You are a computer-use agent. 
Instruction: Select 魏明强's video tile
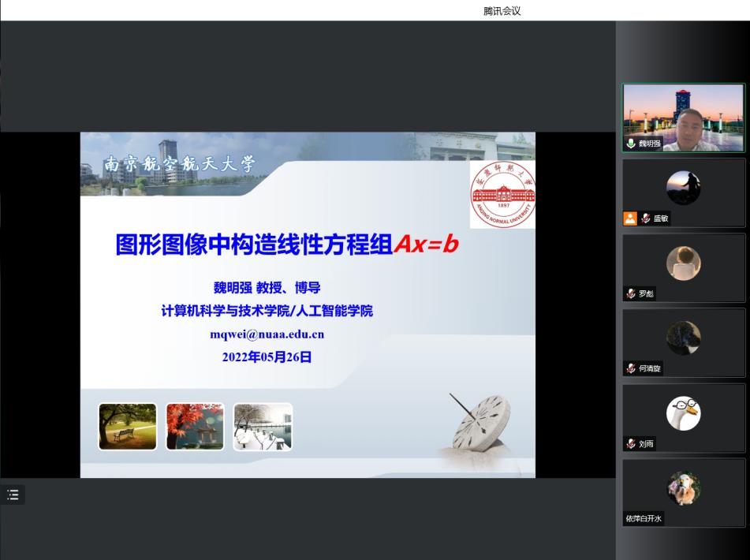[683, 117]
